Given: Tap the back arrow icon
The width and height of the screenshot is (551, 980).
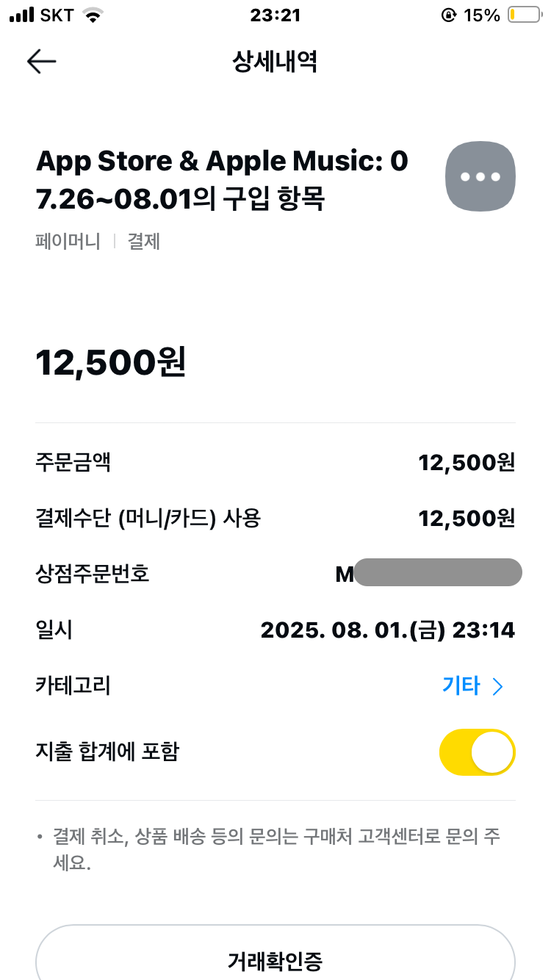Looking at the screenshot, I should 42,62.
